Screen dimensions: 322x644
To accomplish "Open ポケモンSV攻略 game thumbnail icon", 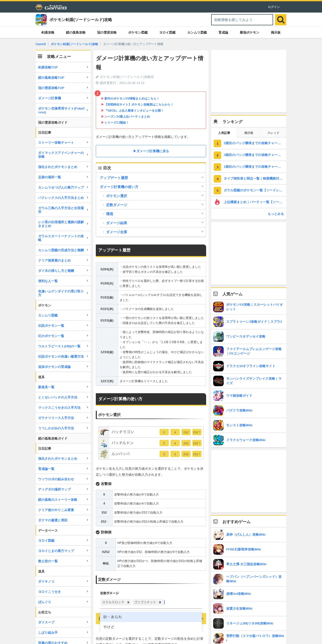I will coord(218,307).
